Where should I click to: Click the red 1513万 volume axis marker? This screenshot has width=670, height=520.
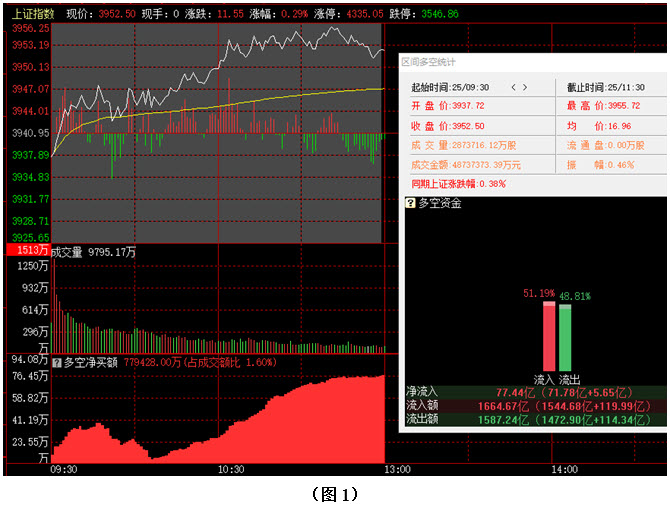pyautogui.click(x=26, y=250)
